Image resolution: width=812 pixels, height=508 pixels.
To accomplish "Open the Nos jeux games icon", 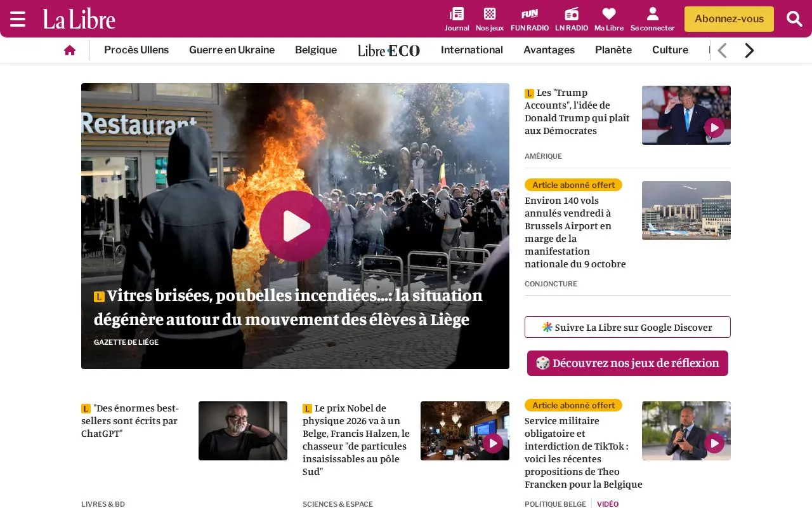I will coord(490,19).
